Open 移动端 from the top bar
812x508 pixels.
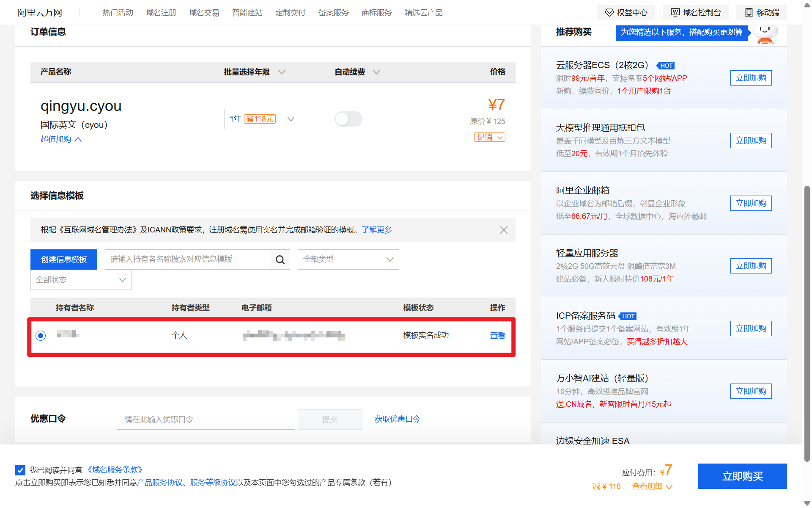[x=762, y=13]
